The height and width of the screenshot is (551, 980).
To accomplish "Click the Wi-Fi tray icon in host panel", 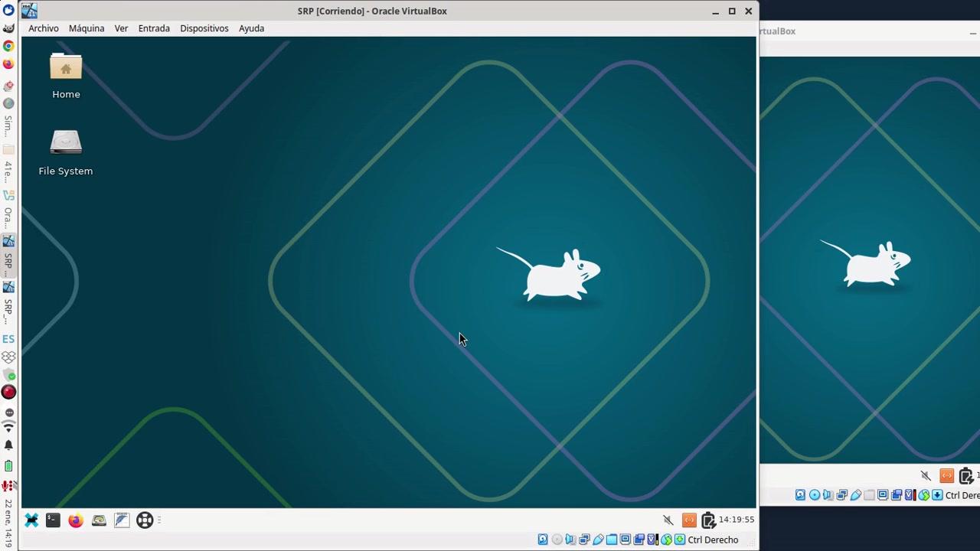I will [8, 426].
